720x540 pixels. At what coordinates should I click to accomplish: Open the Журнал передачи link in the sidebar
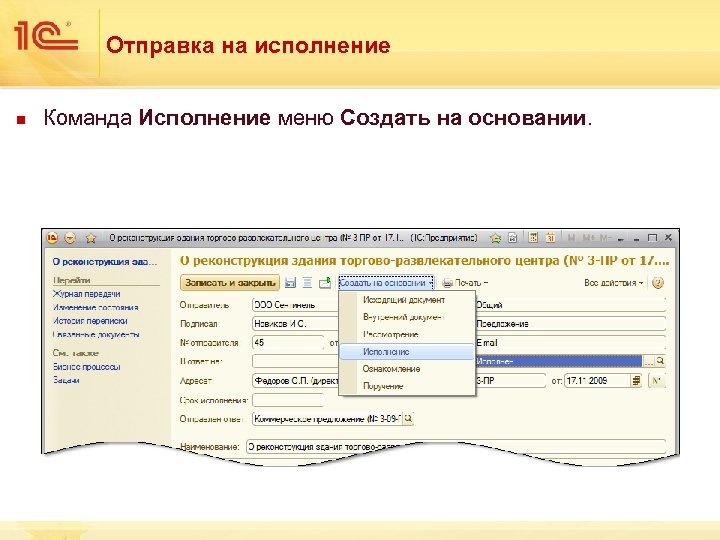(86, 294)
